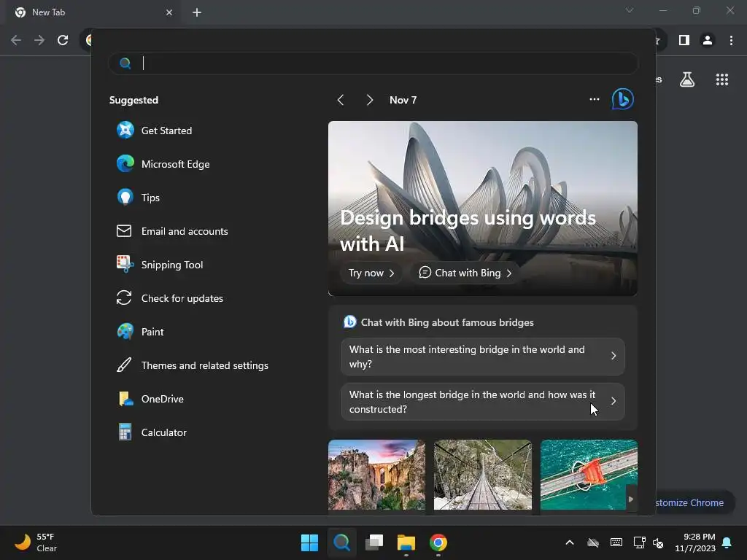Open the Get Started app
Screen dimensions: 747x560
point(155,131)
